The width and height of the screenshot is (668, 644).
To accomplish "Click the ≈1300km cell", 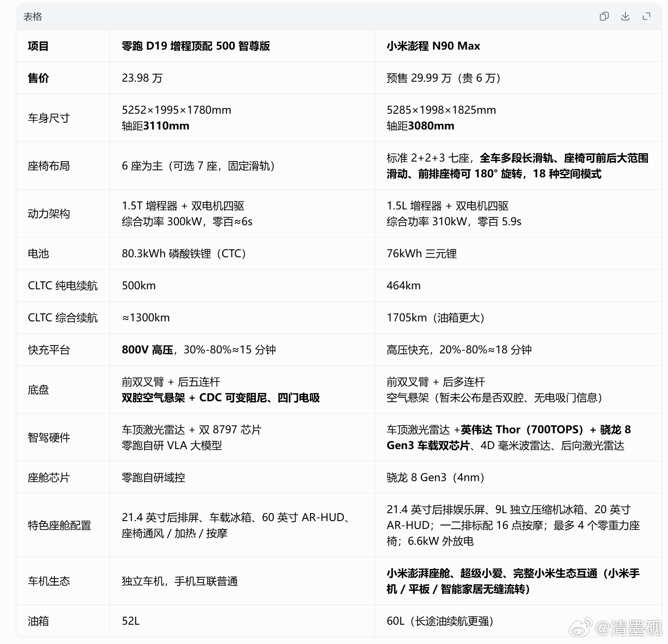I will click(146, 318).
